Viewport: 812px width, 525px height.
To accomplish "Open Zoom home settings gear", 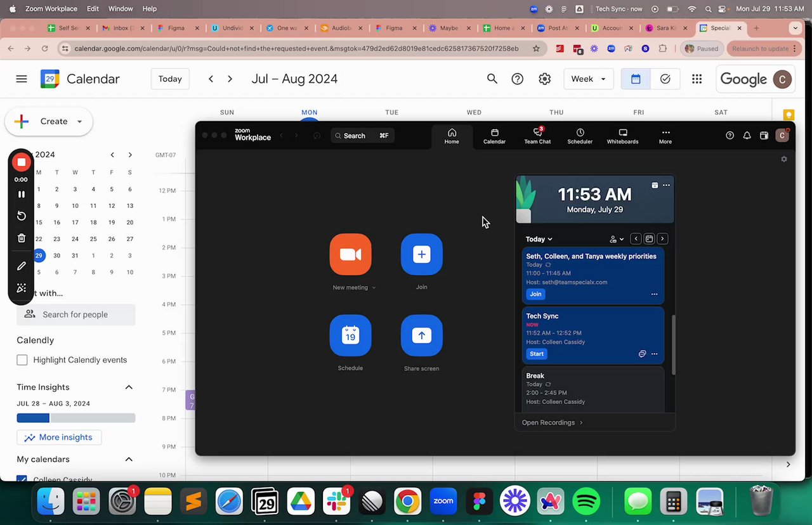I will [x=784, y=159].
